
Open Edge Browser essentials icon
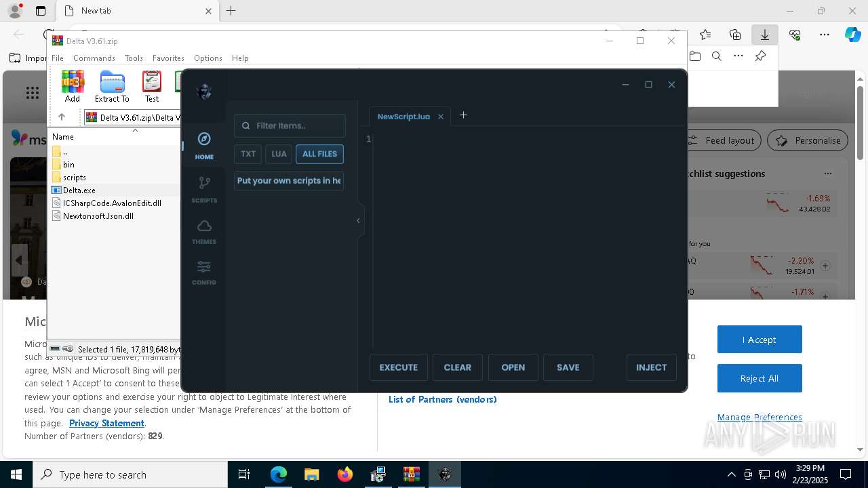click(x=795, y=35)
